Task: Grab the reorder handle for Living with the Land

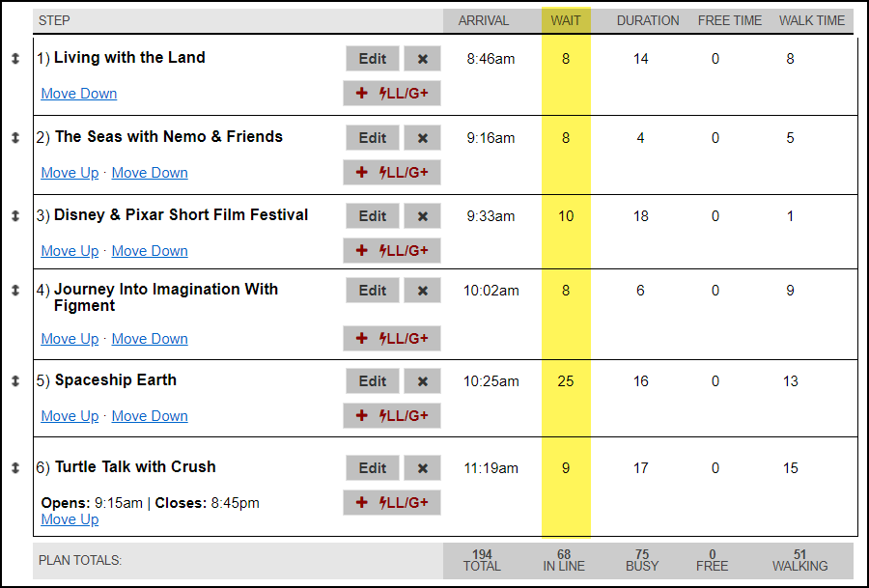Action: pos(15,58)
